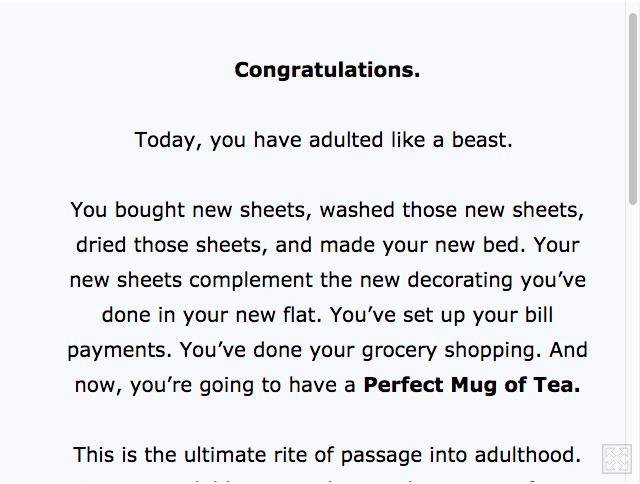
Task: Click the bold Perfect Mug of Tea text
Action: (x=471, y=385)
